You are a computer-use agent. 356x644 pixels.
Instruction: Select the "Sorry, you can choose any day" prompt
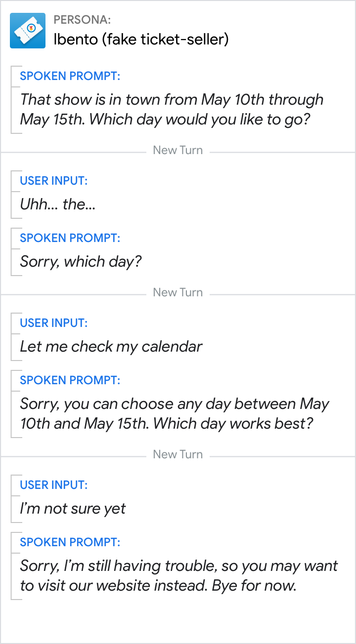click(x=174, y=413)
